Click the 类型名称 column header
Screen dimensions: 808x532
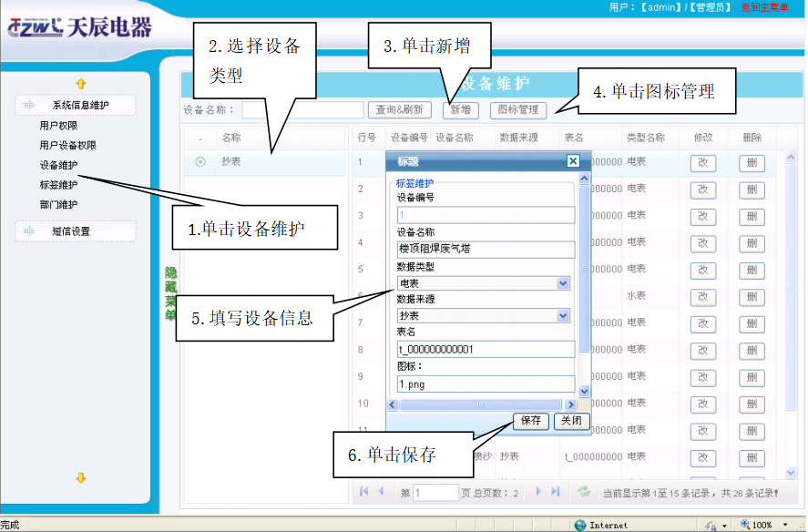coord(645,138)
